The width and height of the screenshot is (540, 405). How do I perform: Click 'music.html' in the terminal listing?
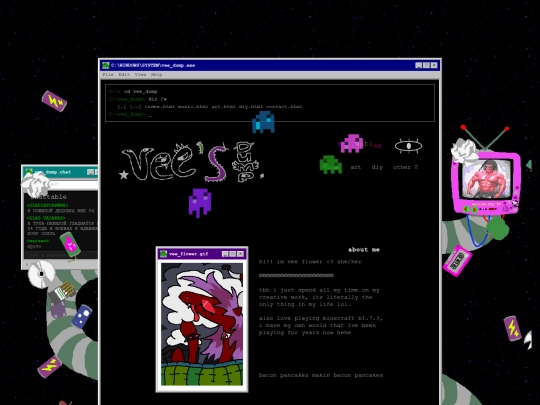[x=193, y=106]
